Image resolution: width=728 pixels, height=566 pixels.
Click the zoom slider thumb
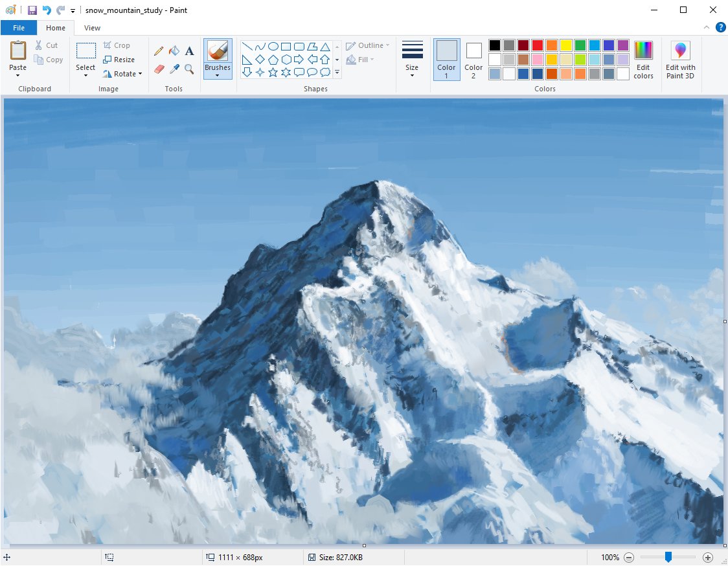click(x=668, y=557)
